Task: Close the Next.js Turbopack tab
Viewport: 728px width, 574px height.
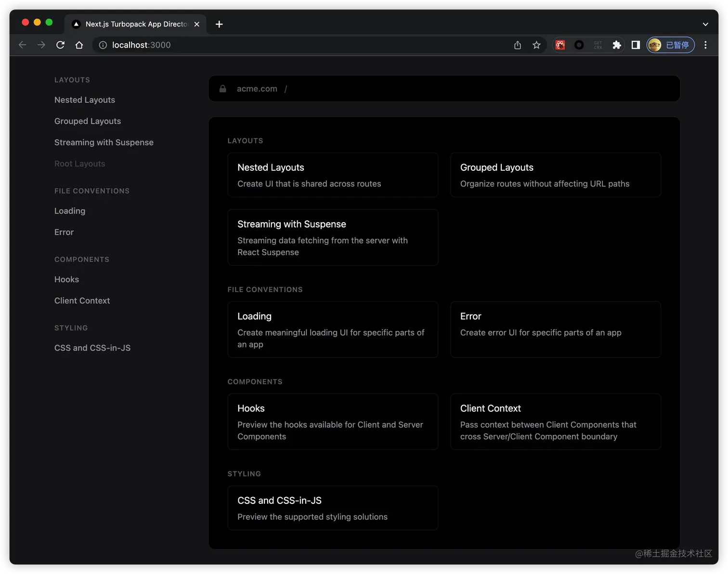Action: [x=197, y=24]
